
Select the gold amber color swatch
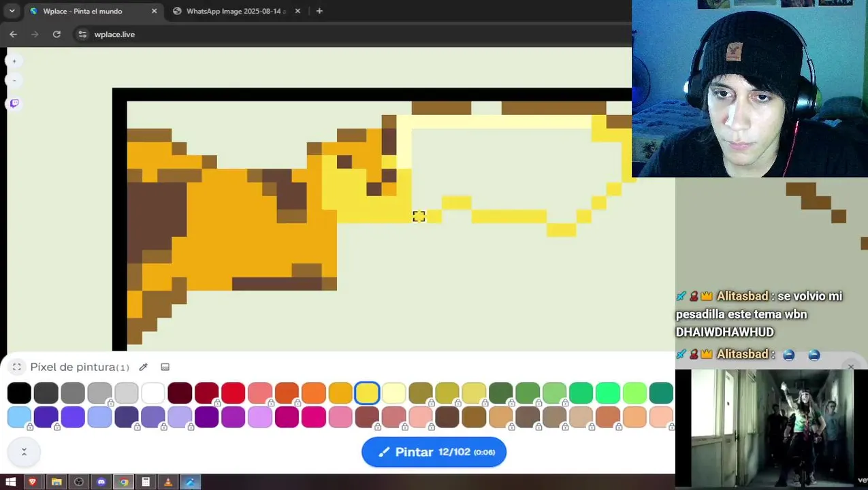point(340,393)
